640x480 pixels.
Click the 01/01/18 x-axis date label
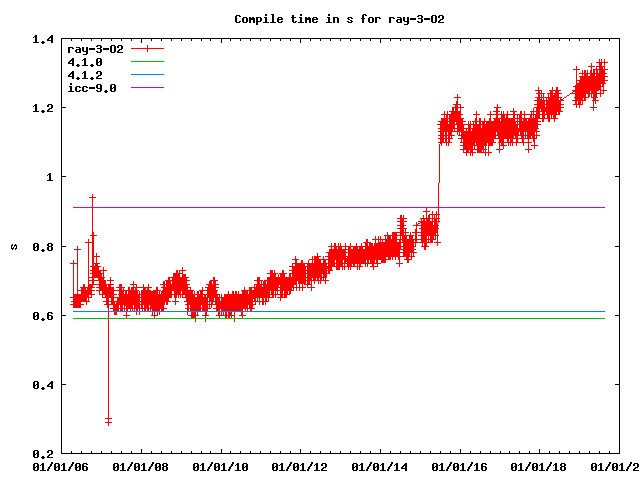pyautogui.click(x=541, y=466)
